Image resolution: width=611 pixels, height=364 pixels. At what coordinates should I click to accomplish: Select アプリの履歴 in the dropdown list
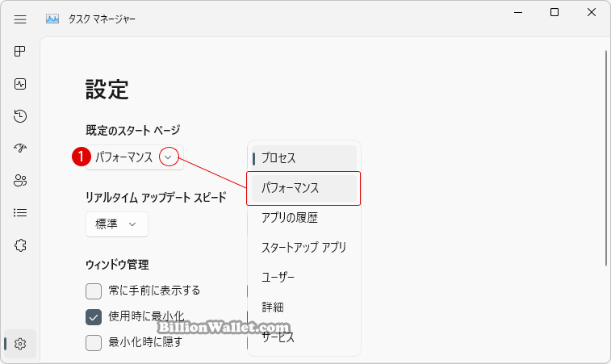pos(304,217)
